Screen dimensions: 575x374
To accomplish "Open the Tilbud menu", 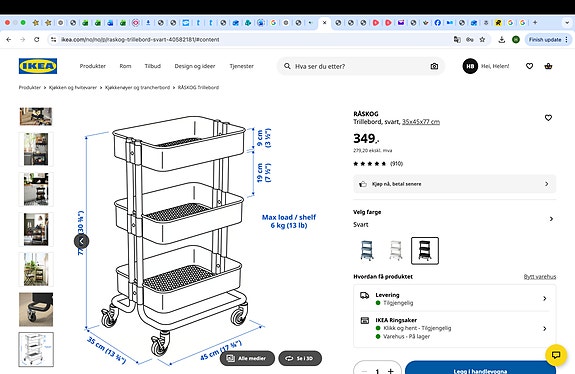I will 153,66.
